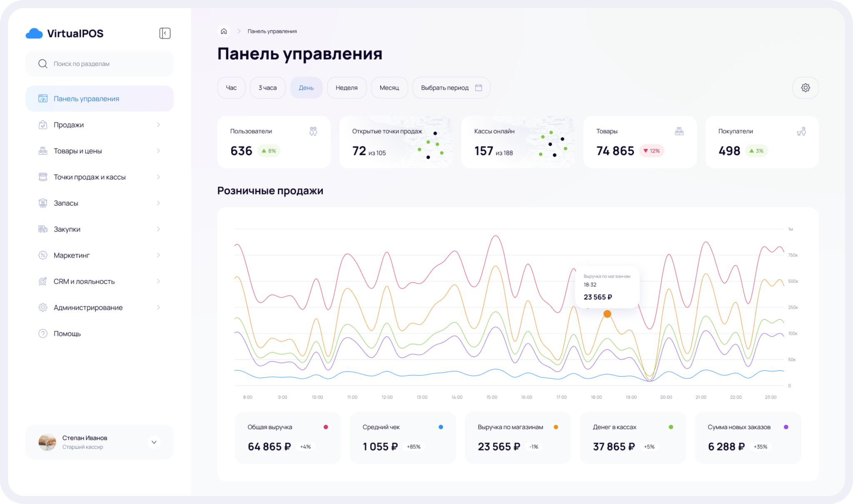Click the shopper icon on the Покупатели card

[x=801, y=132]
